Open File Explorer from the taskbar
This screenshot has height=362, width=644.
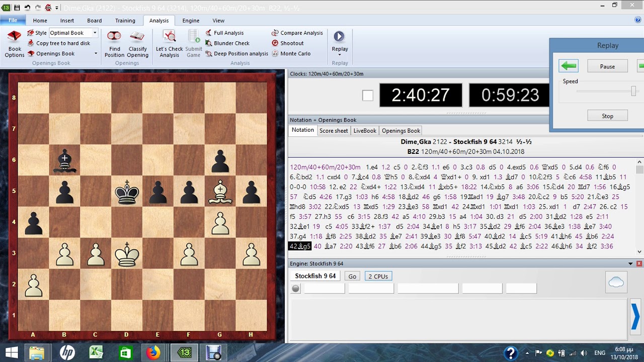(x=37, y=353)
